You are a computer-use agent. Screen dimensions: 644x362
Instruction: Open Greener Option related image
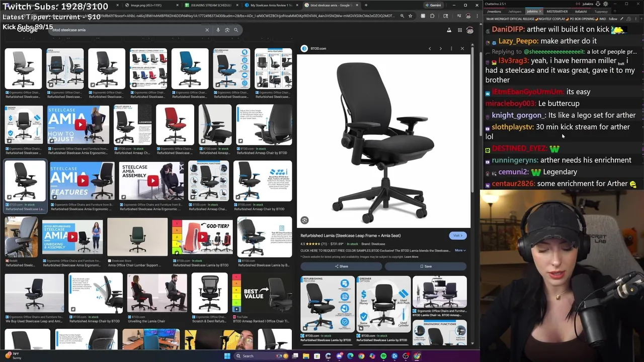pos(383,304)
